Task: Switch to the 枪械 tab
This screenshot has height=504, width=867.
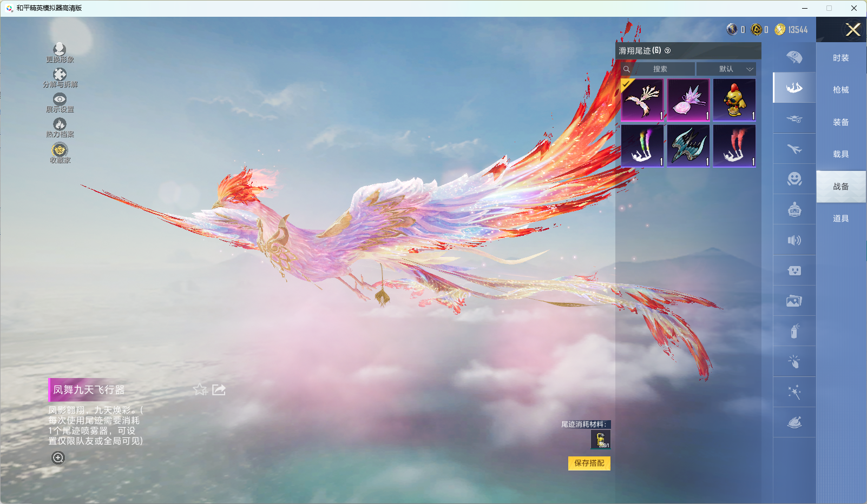Action: (x=841, y=90)
